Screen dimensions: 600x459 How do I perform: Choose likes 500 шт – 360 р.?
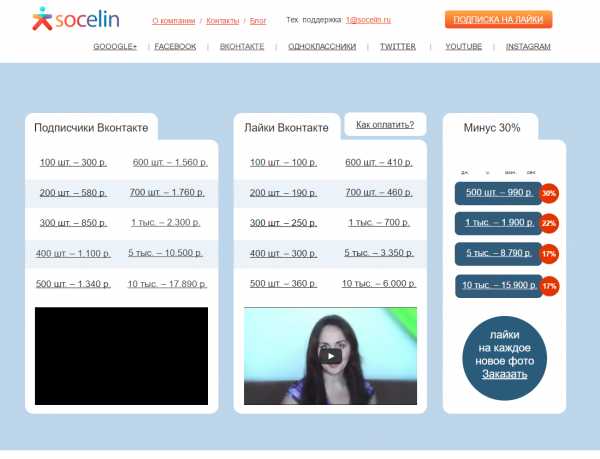(283, 284)
